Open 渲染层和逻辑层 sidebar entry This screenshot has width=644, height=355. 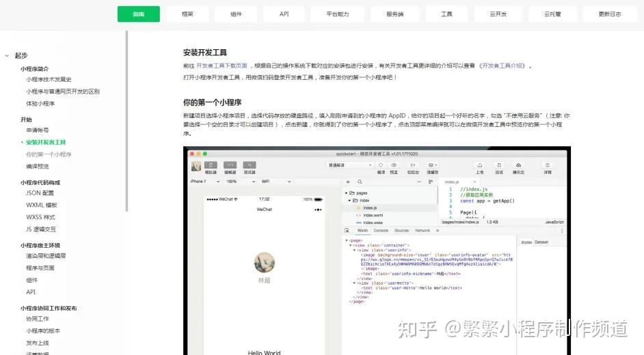[46, 256]
